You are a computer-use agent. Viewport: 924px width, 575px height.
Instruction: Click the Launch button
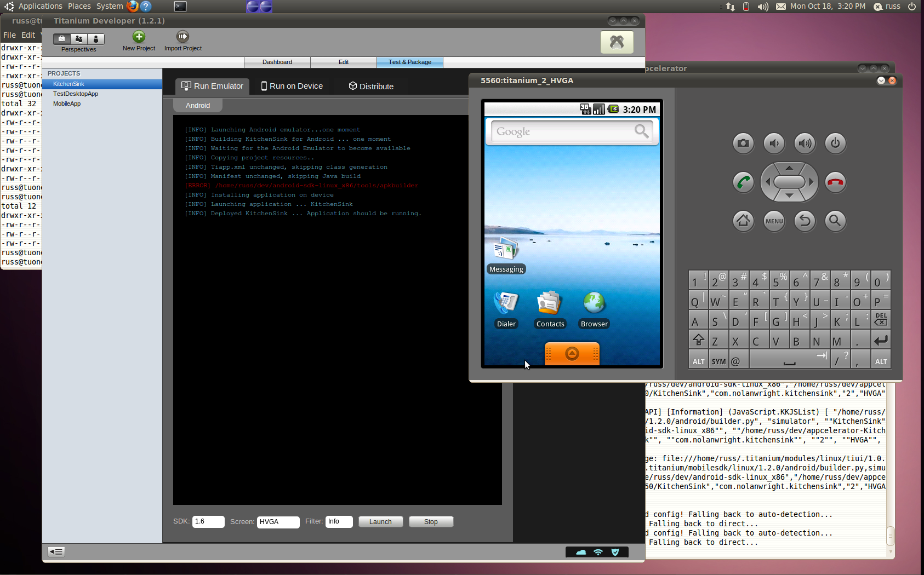(x=380, y=522)
